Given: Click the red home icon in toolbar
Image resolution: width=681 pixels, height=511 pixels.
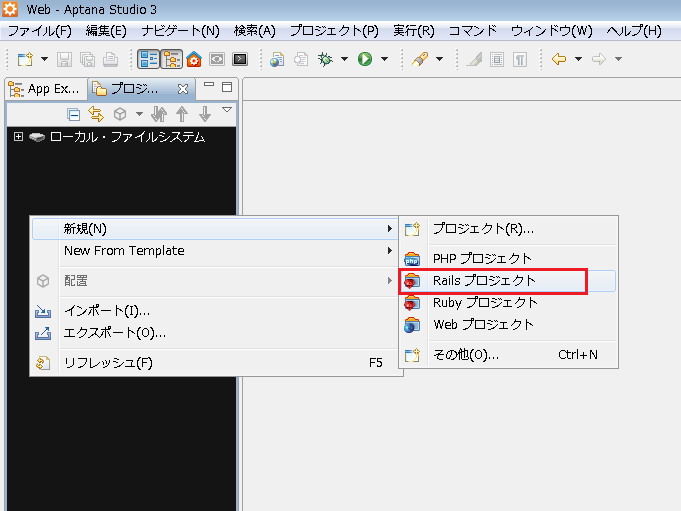Looking at the screenshot, I should [195, 60].
